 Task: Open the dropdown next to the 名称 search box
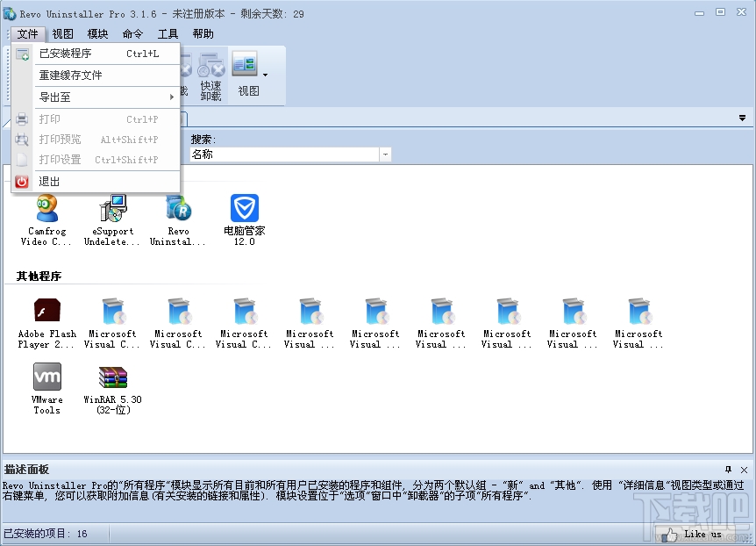tap(384, 154)
